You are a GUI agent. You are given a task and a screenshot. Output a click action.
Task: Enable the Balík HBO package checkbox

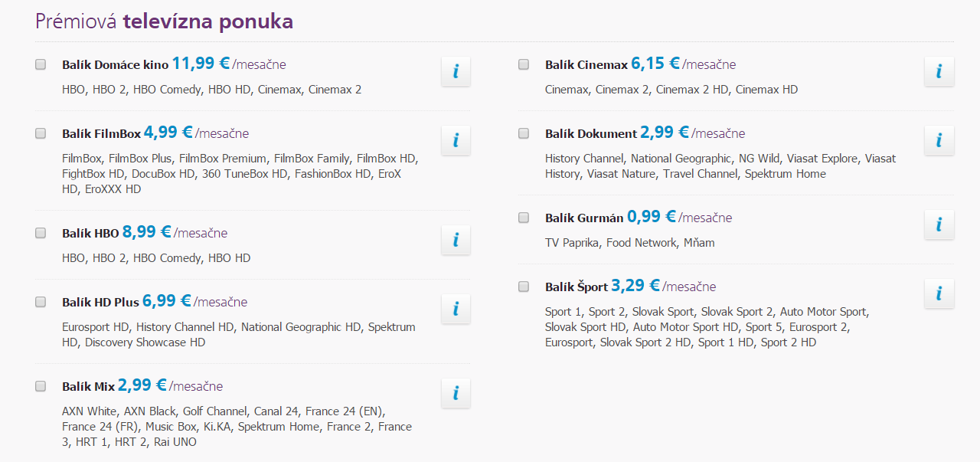[x=41, y=233]
